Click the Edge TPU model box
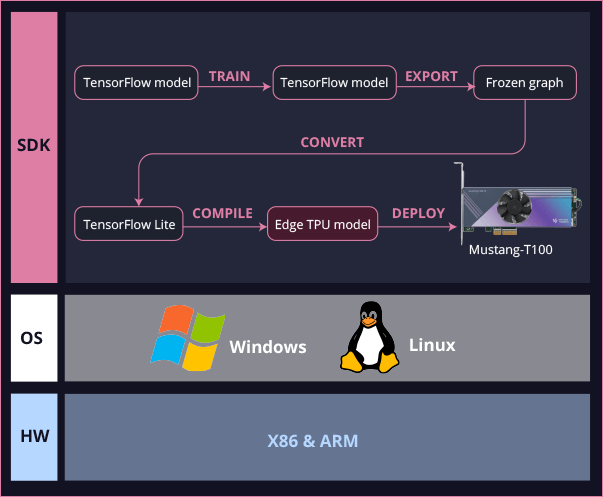The width and height of the screenshot is (603, 497). [323, 224]
